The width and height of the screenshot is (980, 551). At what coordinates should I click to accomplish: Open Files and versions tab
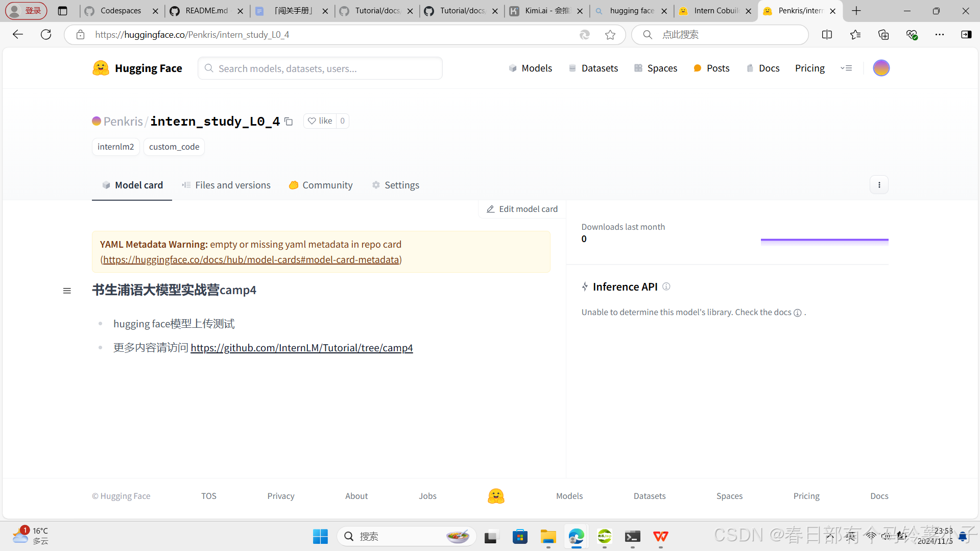(x=226, y=185)
